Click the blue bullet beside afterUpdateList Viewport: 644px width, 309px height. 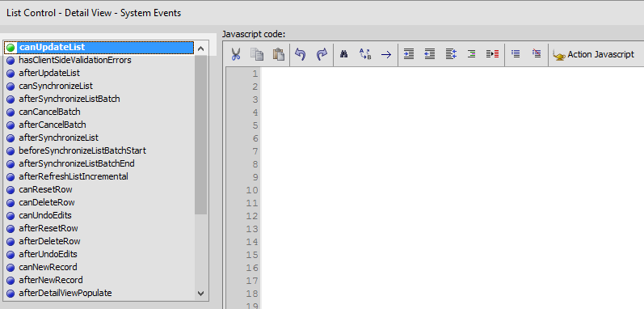11,74
